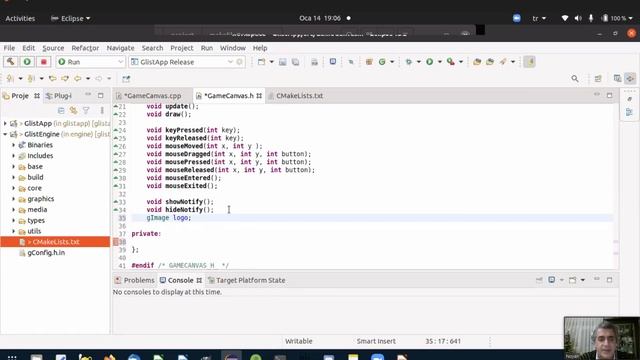The image size is (640, 360).
Task: Open the External Tools dropdown arrow
Action: 461,62
